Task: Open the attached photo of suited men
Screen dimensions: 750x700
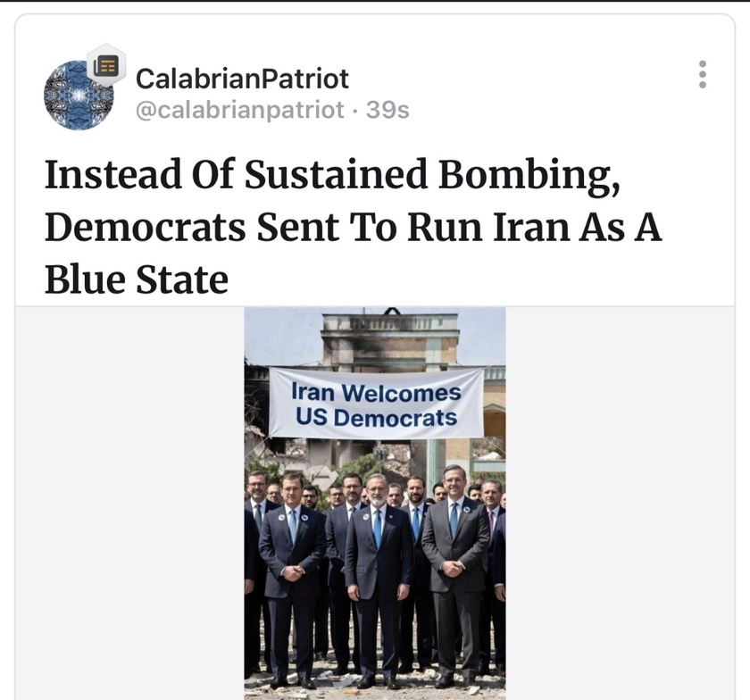Action: (375, 504)
